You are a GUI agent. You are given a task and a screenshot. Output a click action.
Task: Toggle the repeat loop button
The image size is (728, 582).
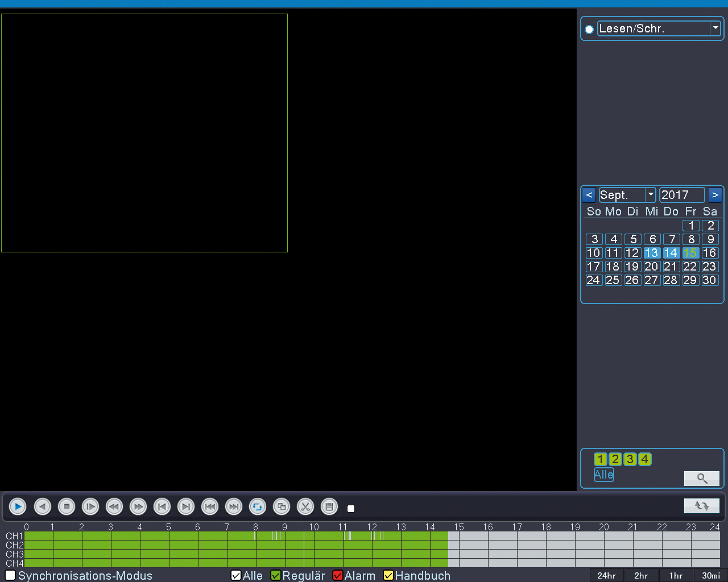258,506
